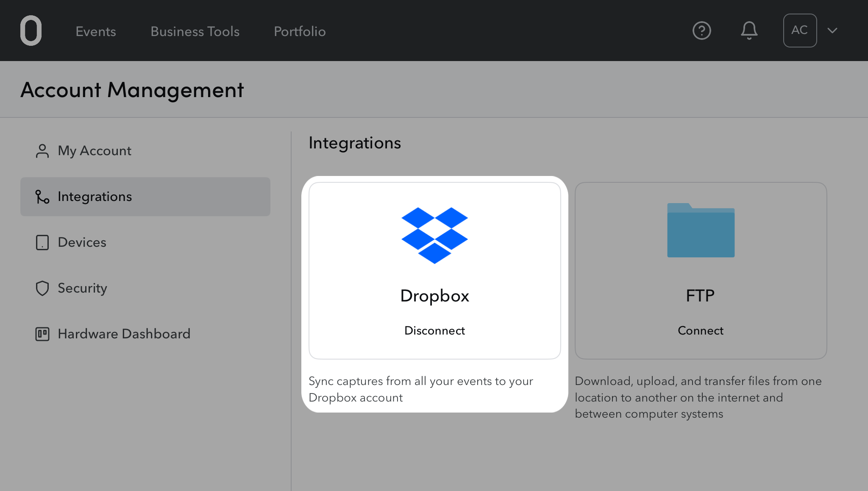
Task: Open the Events menu
Action: (x=96, y=31)
